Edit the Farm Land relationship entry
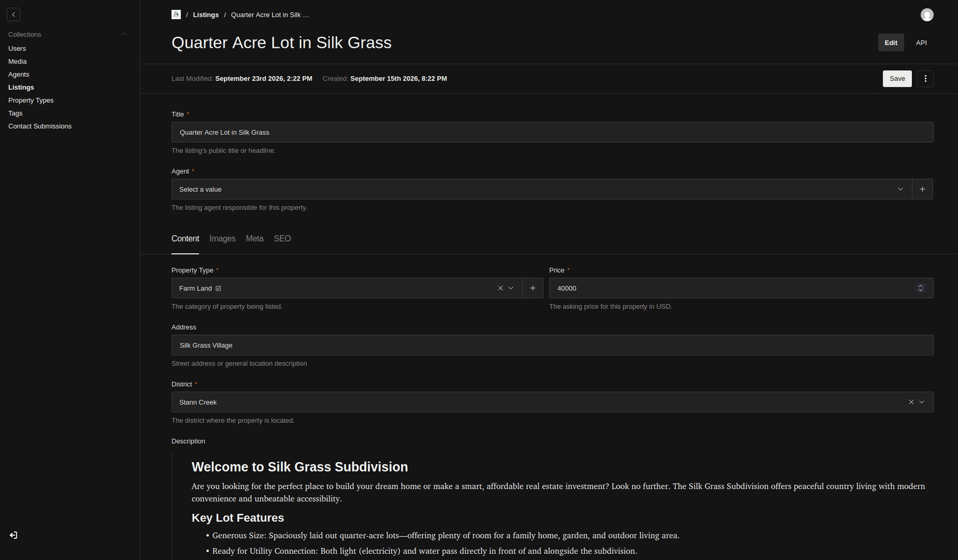Screen dimensions: 958x560 pos(218,288)
